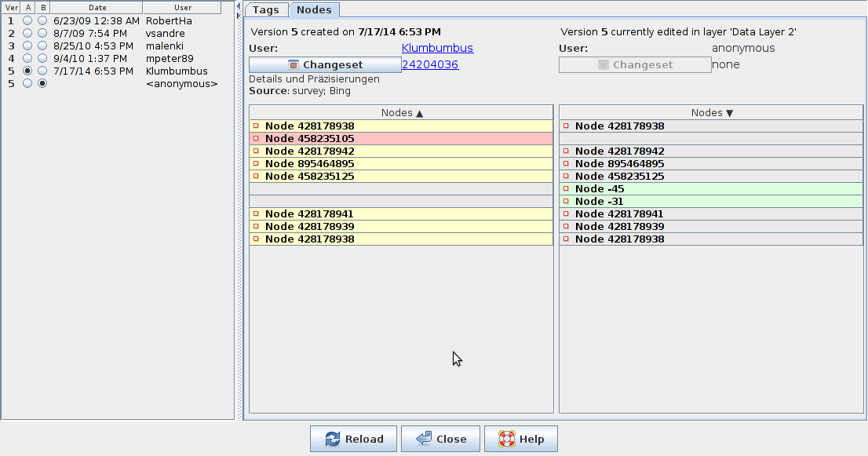Screen dimensions: 868x456
Task: Switch to the Tags tab
Action: pos(265,10)
